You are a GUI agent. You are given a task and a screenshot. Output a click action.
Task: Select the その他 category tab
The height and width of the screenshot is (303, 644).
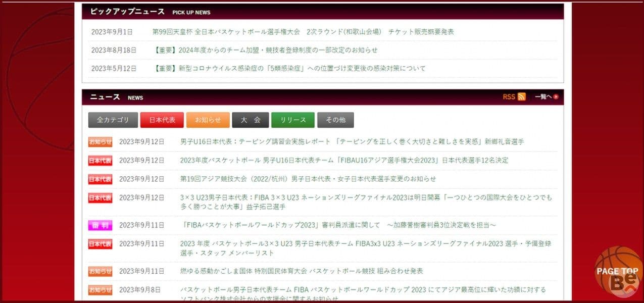(x=335, y=120)
